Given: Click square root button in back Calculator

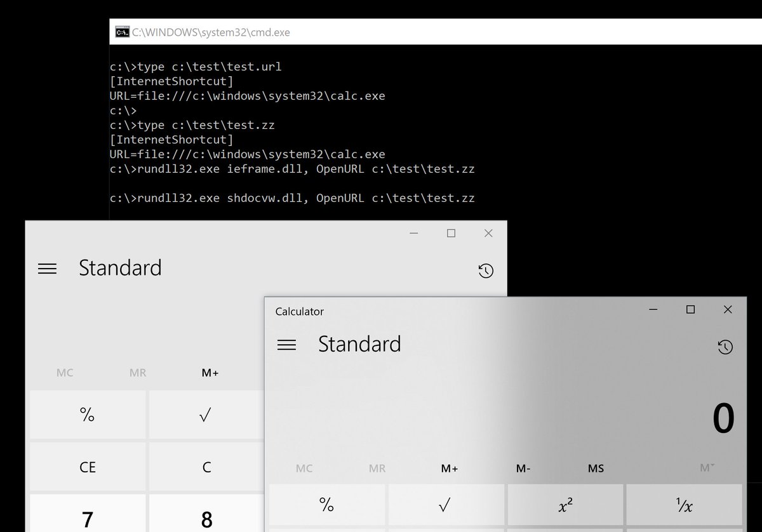Looking at the screenshot, I should (x=206, y=415).
